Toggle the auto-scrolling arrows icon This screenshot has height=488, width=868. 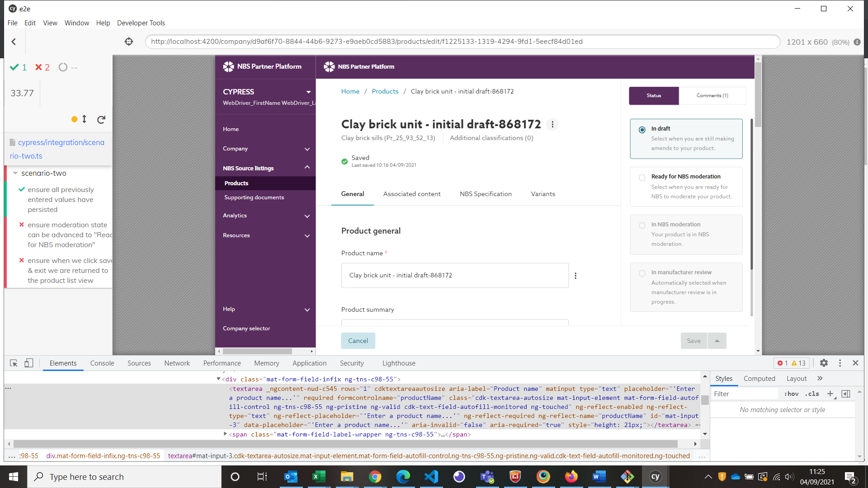tap(84, 119)
